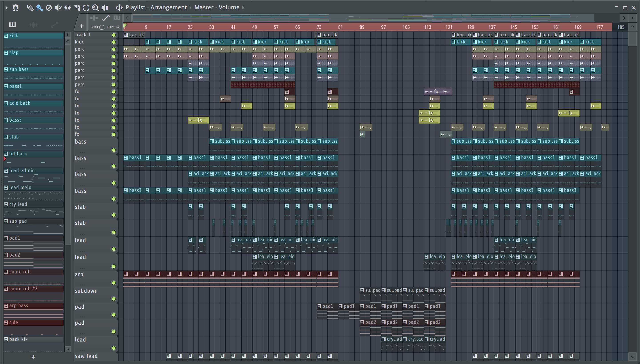Click picker panel scroll-up arrow
The image size is (640, 364).
click(x=68, y=41)
